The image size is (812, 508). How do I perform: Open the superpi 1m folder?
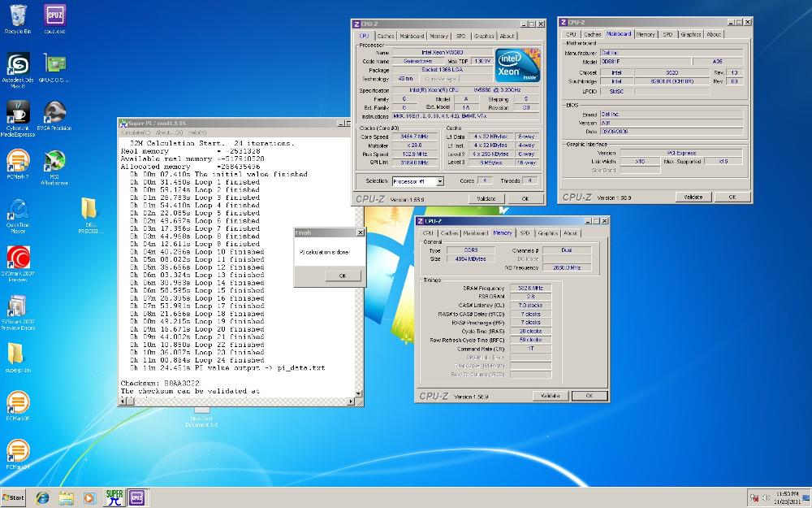pos(18,358)
